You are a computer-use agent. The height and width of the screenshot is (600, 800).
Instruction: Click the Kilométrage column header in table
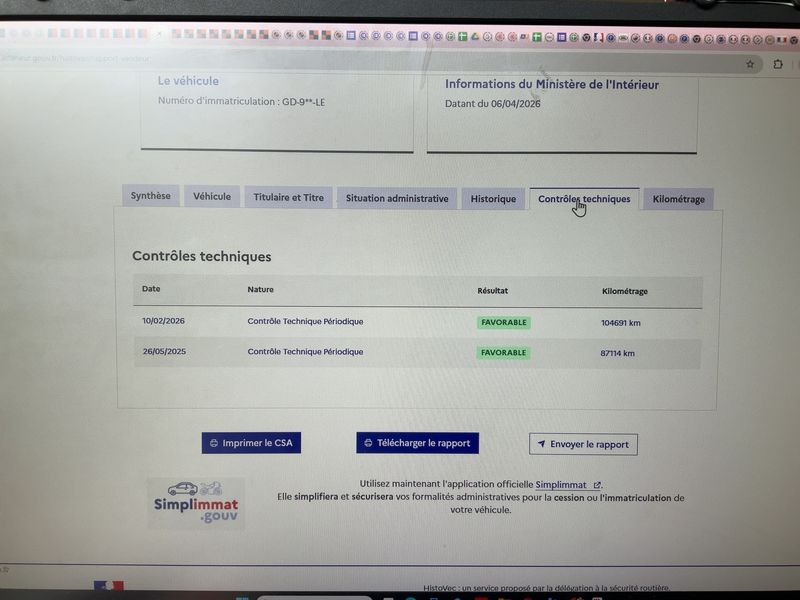pyautogui.click(x=624, y=291)
